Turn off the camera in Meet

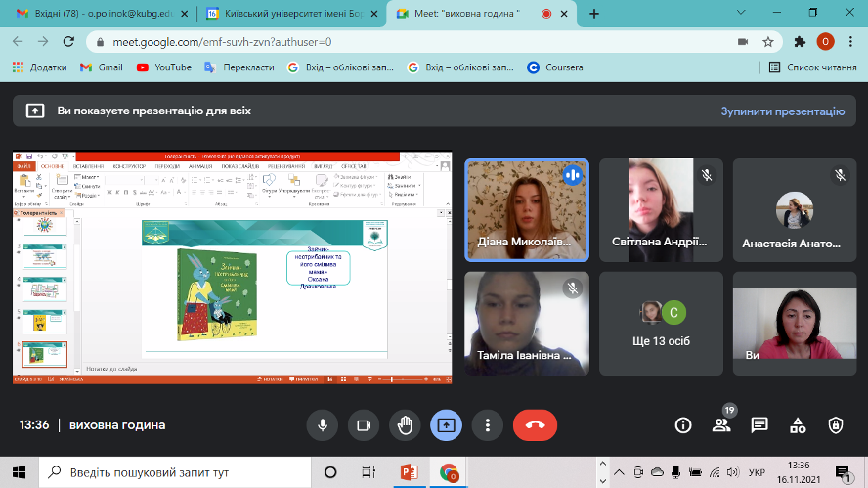tap(364, 425)
